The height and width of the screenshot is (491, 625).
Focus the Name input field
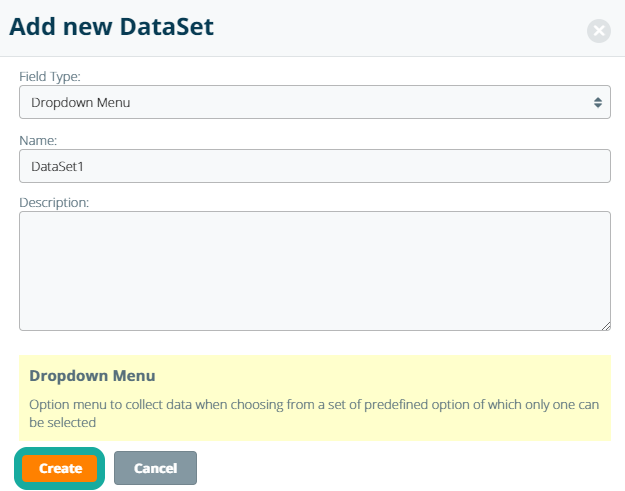[x=314, y=166]
